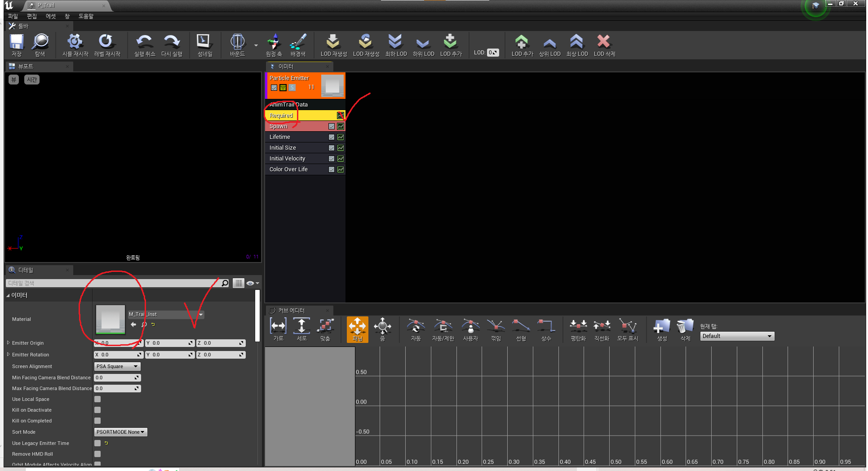Show Color Over Life curve in editor
The width and height of the screenshot is (868, 471).
[341, 169]
